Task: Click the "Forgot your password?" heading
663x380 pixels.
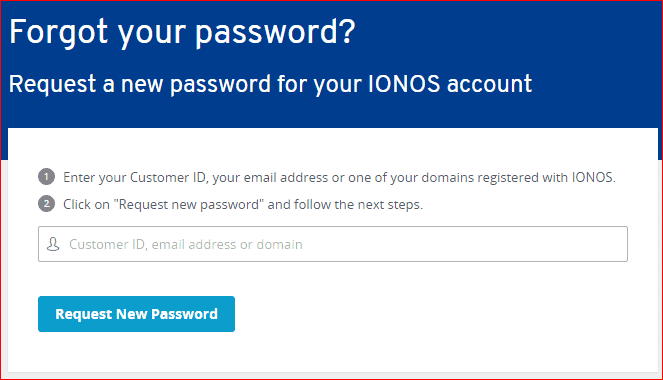Action: pyautogui.click(x=182, y=32)
